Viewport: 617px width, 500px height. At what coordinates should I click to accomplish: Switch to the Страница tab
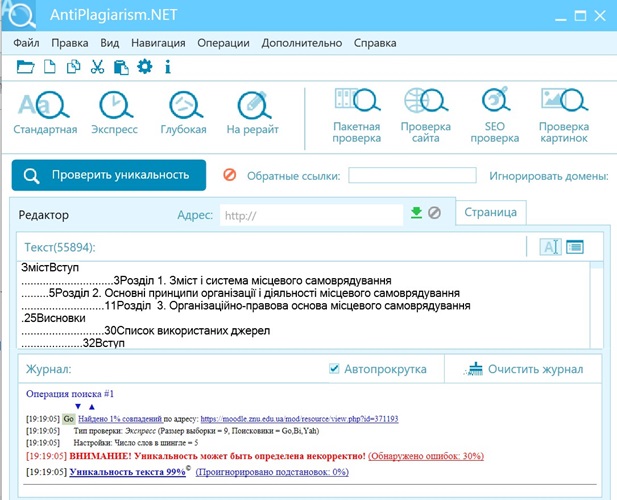coord(491,212)
